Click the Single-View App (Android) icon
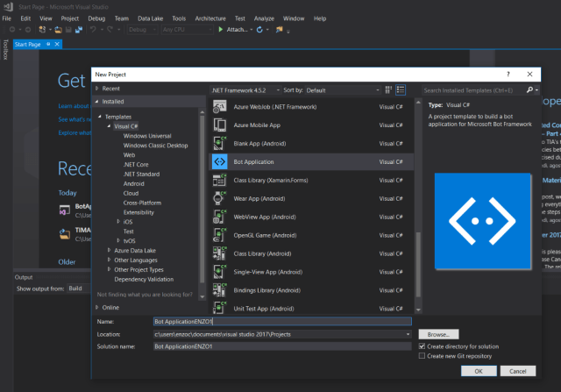Screen dimensions: 561x392 coord(219,272)
